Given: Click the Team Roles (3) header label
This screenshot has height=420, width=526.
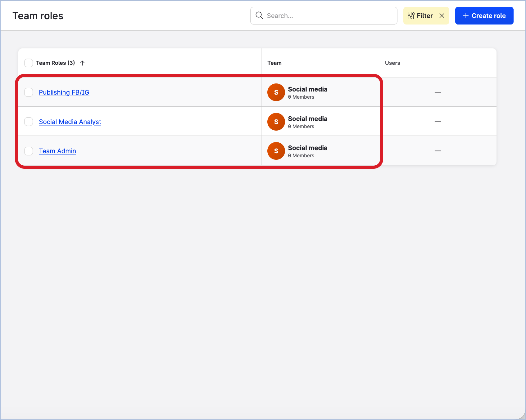Looking at the screenshot, I should tap(55, 63).
